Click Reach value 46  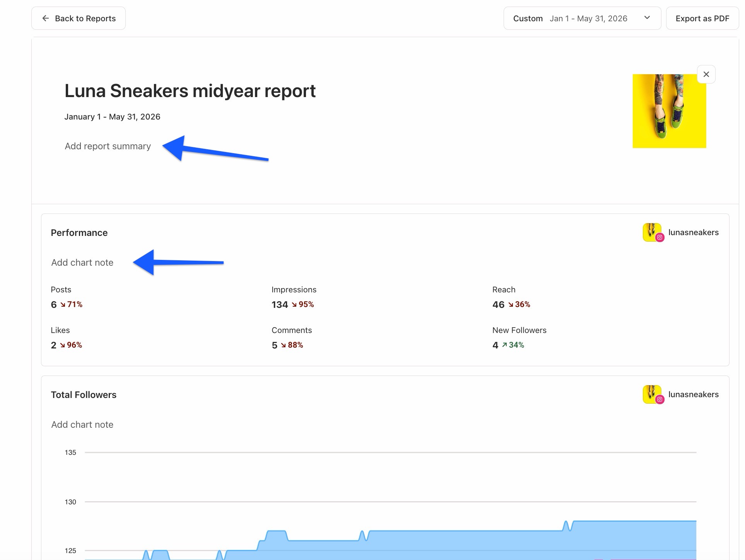pyautogui.click(x=498, y=305)
